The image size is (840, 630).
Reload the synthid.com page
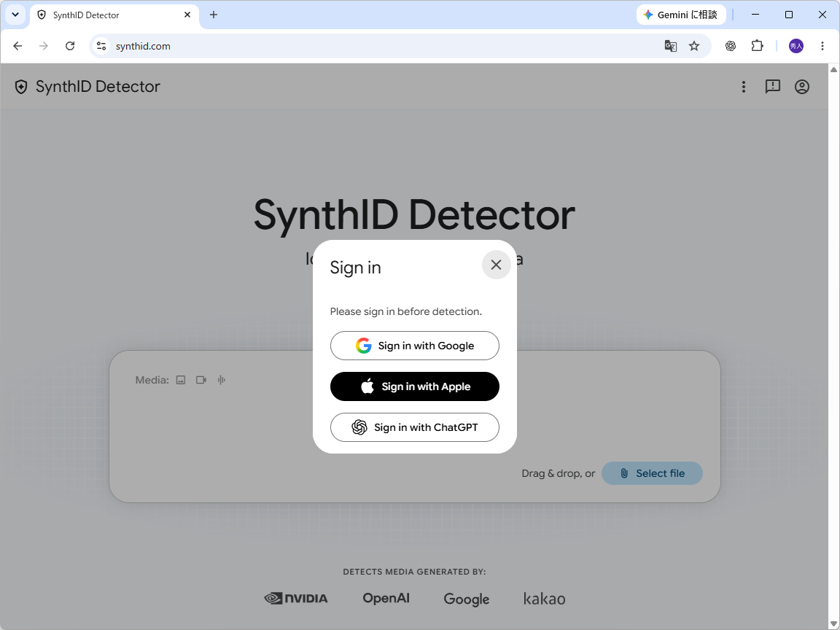70,46
